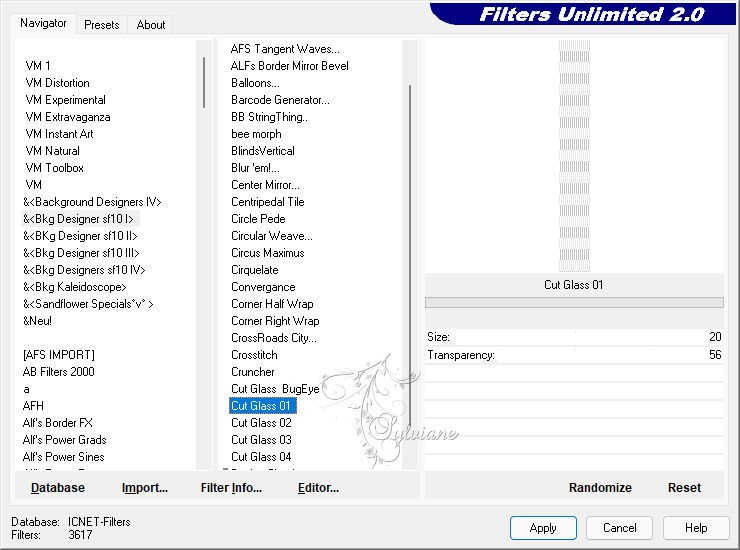
Task: Choose CrossRoads City... filter
Action: 274,338
